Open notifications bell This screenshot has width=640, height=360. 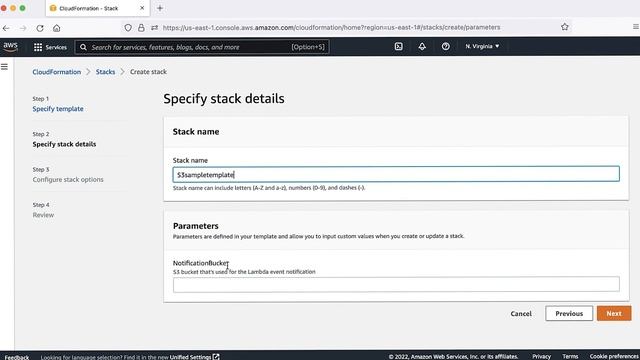[x=422, y=47]
